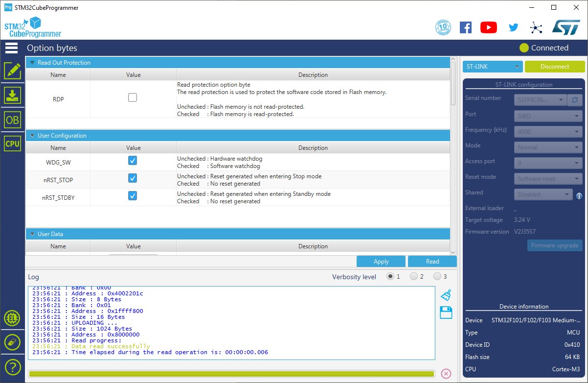This screenshot has width=588, height=383.
Task: Click the 'Time elapsed during the read operation' log line
Action: [x=150, y=352]
